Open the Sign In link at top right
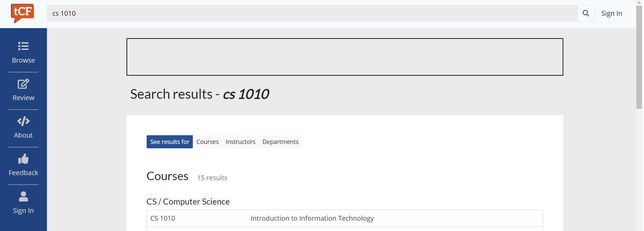The width and height of the screenshot is (644, 231). tap(612, 13)
